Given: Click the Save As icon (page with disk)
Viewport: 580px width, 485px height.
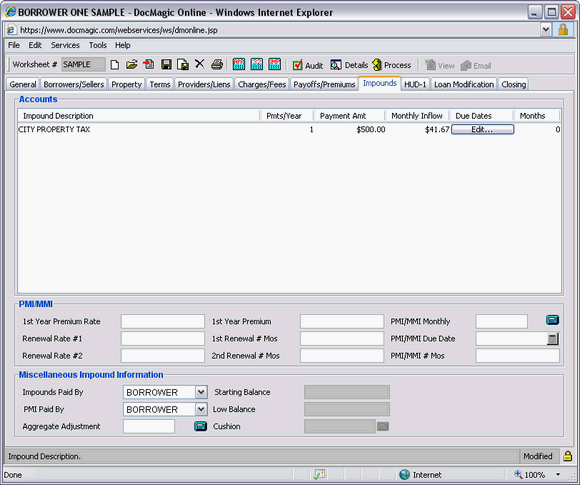Looking at the screenshot, I should (x=183, y=65).
